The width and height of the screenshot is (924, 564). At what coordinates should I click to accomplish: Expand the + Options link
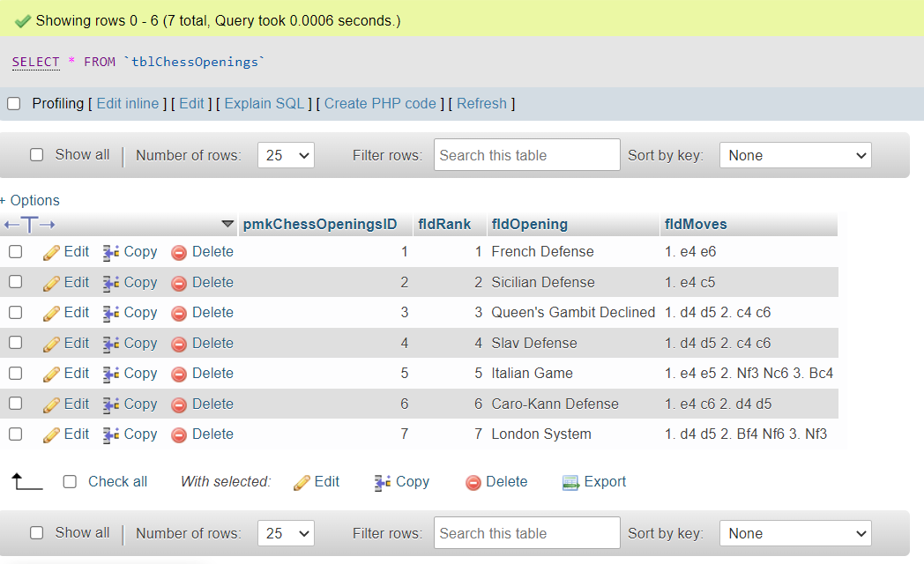31,201
